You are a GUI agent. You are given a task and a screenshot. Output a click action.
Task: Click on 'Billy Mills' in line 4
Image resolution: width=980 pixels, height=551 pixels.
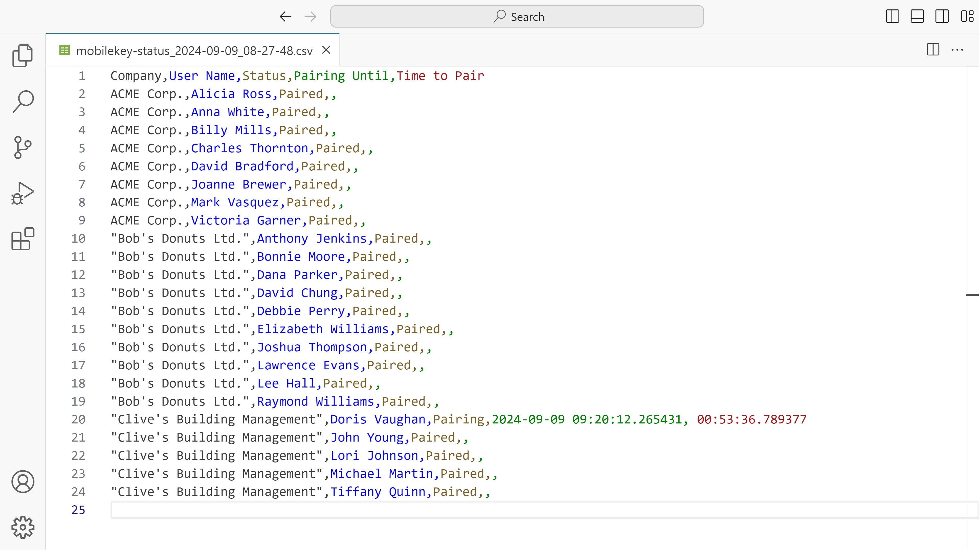pyautogui.click(x=231, y=130)
